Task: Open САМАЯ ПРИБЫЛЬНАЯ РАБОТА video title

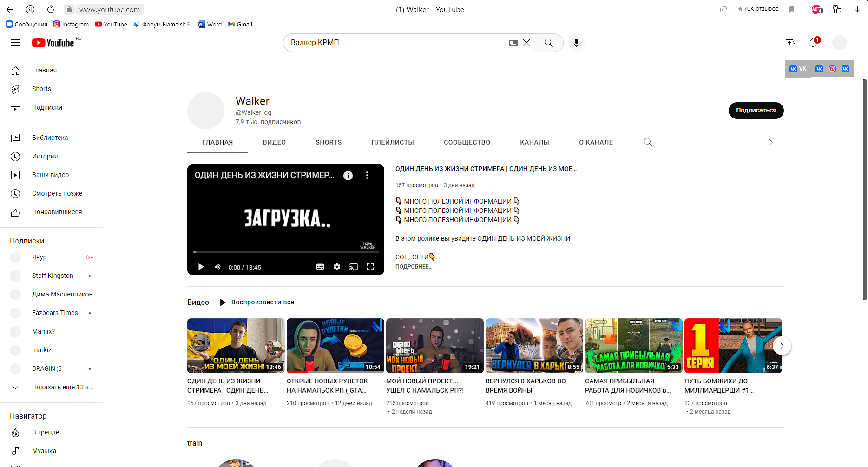Action: (628, 386)
